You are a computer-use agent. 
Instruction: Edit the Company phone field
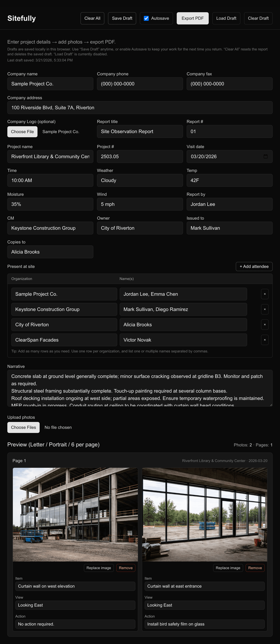[x=140, y=84]
